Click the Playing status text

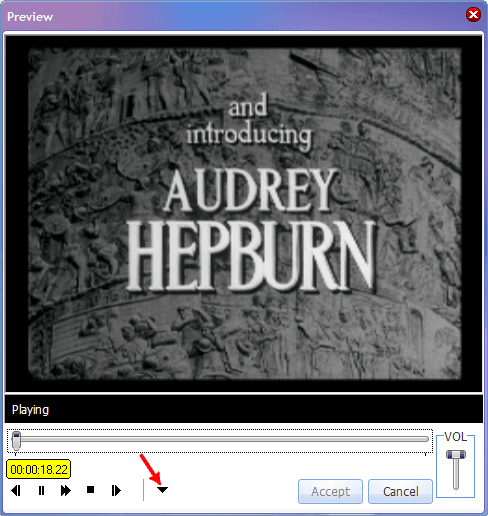[30, 409]
